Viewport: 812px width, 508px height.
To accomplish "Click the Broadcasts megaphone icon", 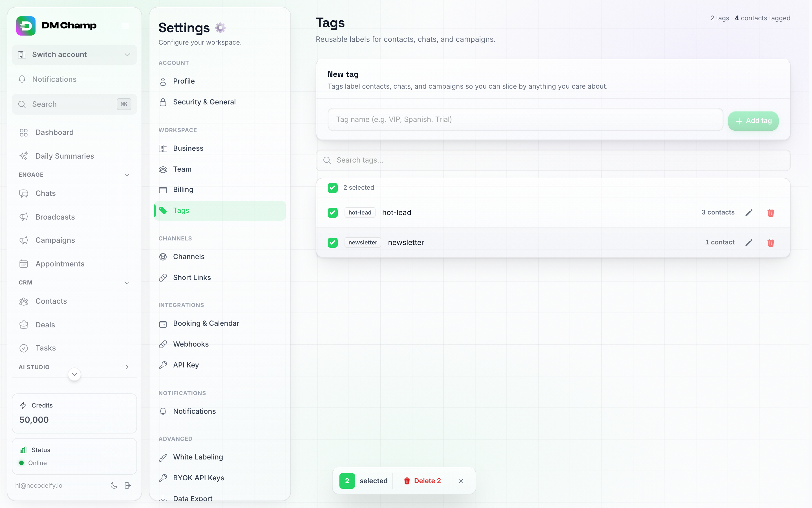I will point(24,217).
